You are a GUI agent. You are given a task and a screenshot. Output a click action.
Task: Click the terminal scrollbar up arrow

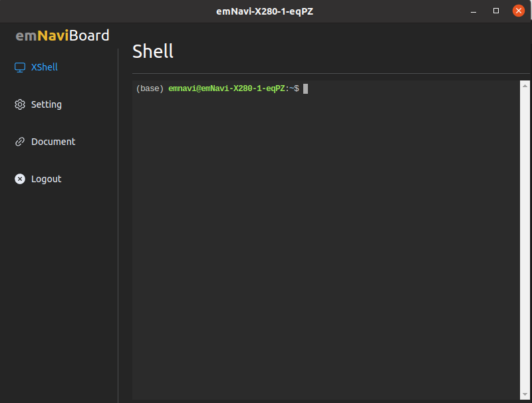pos(525,86)
